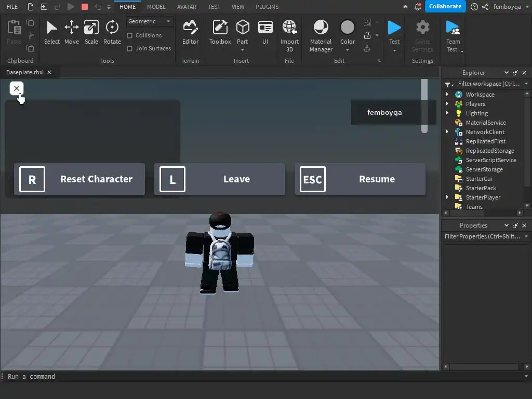This screenshot has height=399, width=532.
Task: Expand the NetworkClient tree node
Action: (447, 131)
